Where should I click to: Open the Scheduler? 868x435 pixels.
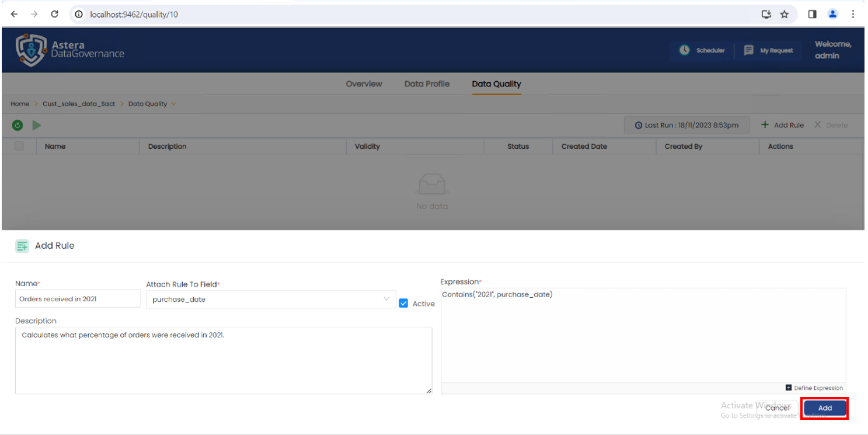pos(702,51)
